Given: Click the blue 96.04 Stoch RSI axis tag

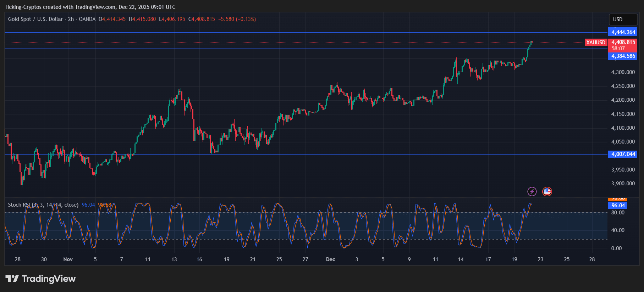Looking at the screenshot, I should (x=618, y=206).
